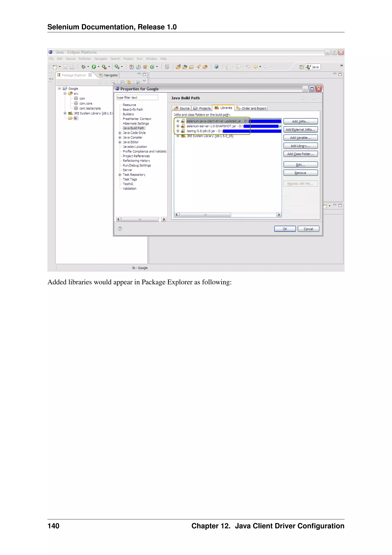Click the selenium-server jar file icon
392x555 pixels.
[183, 126]
